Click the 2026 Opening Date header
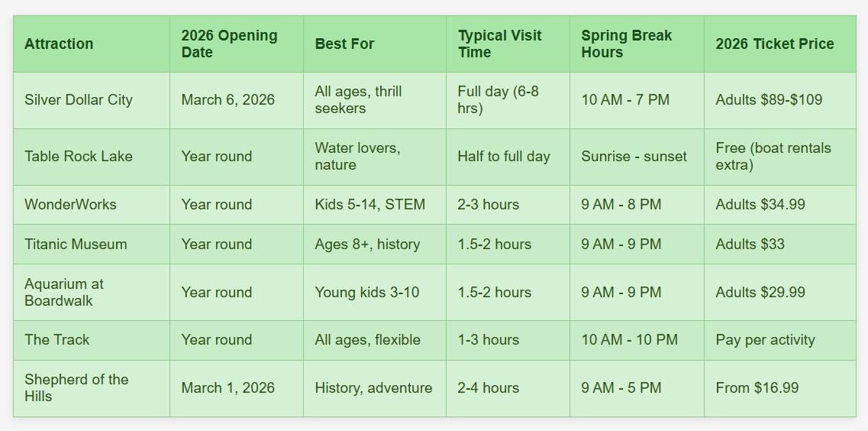This screenshot has width=868, height=431. [x=229, y=44]
